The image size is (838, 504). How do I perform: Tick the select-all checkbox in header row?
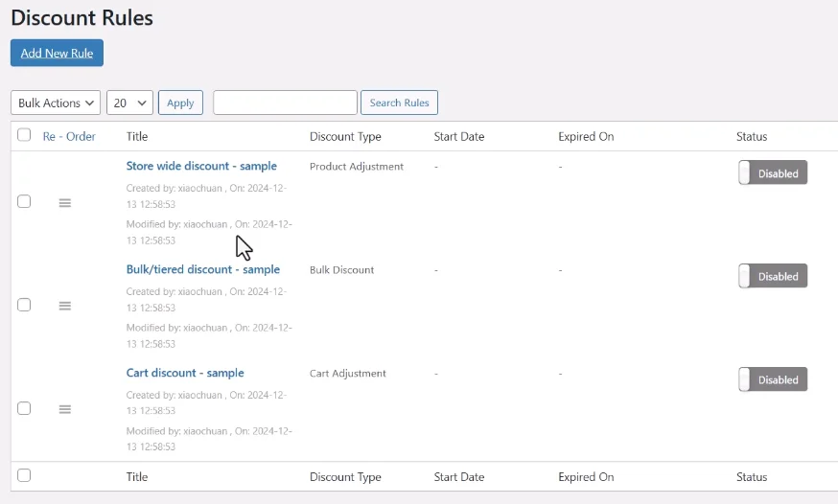pyautogui.click(x=24, y=134)
